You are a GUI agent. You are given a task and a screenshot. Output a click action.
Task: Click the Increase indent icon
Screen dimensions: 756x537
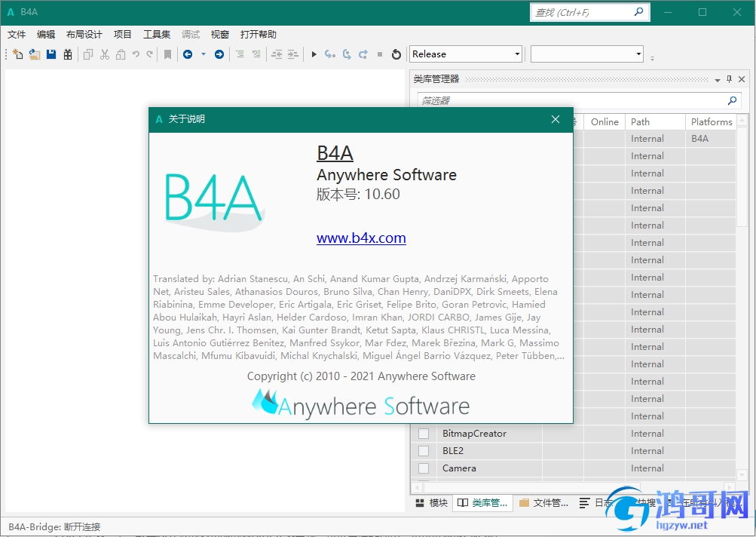point(293,54)
